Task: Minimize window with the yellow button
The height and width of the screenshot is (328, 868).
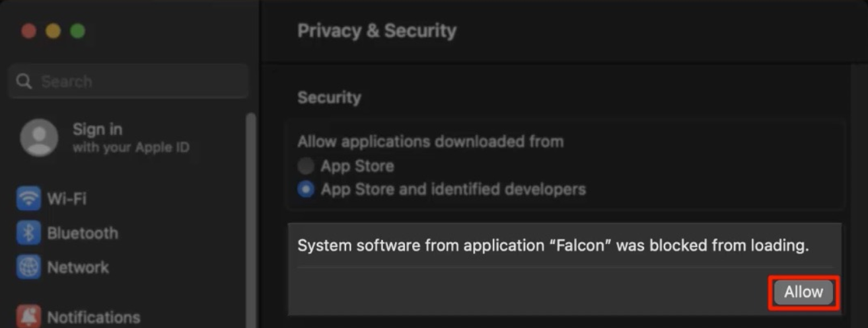Action: coord(53,31)
